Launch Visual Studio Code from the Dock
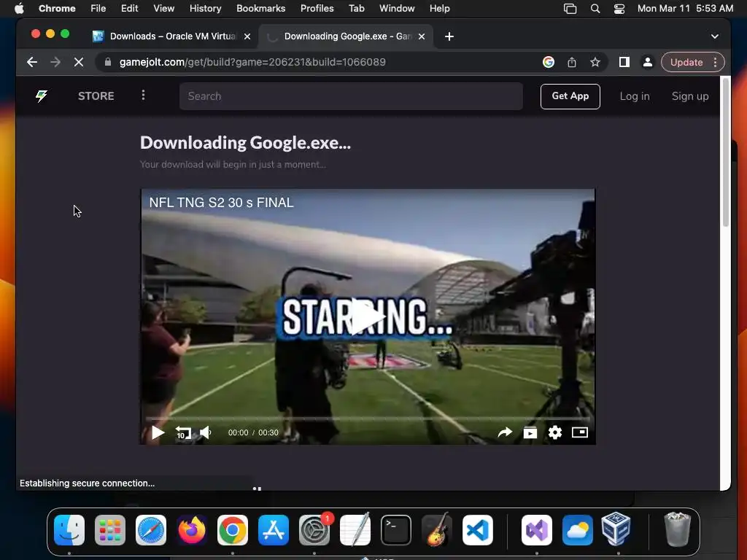 (477, 530)
